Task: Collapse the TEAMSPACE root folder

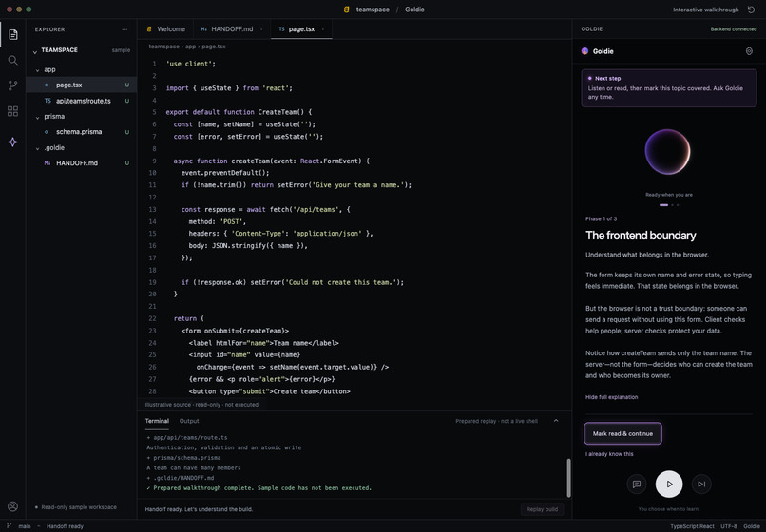Action: click(35, 50)
